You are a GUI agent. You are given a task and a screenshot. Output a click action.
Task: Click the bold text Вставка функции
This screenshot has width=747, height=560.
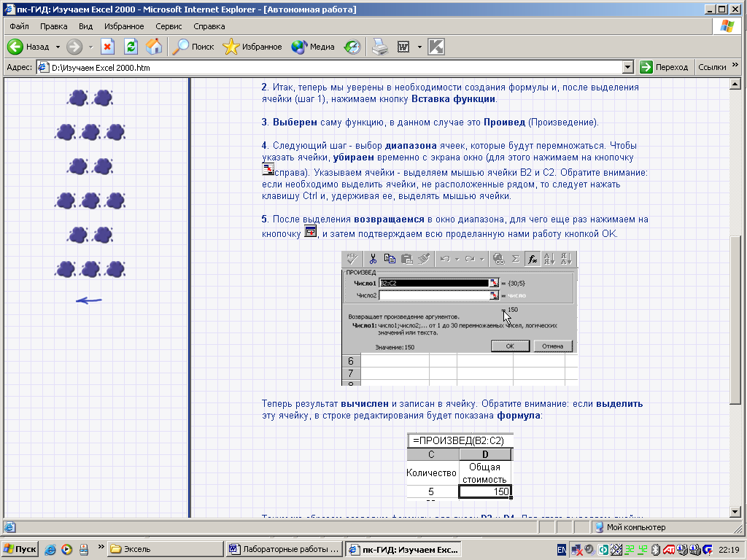(453, 99)
